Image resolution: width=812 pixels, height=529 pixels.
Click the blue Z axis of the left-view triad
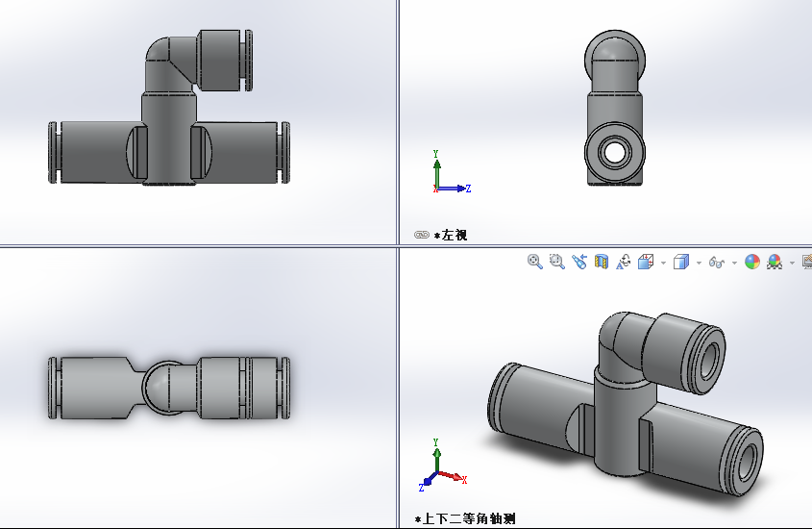pos(461,189)
